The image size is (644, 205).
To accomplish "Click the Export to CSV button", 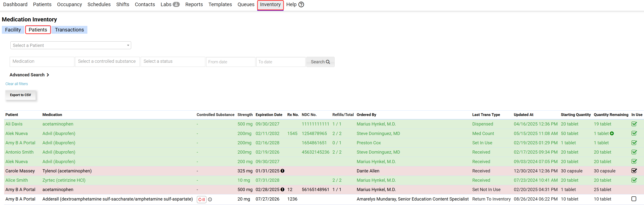I will click(20, 95).
